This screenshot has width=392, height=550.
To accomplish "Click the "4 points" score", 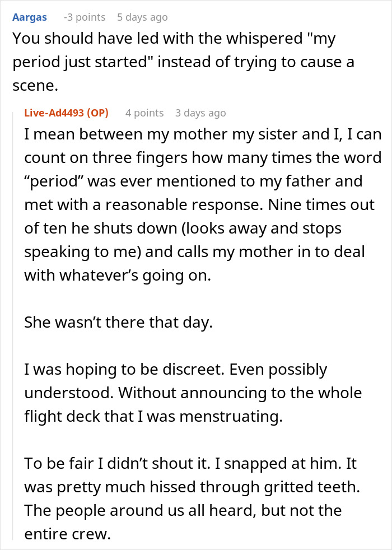I will coord(144,113).
